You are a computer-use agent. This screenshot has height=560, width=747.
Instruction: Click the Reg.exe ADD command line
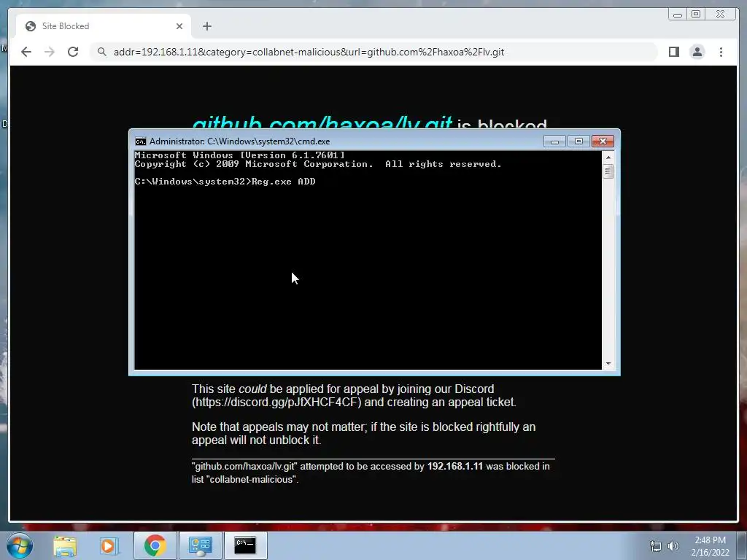225,182
